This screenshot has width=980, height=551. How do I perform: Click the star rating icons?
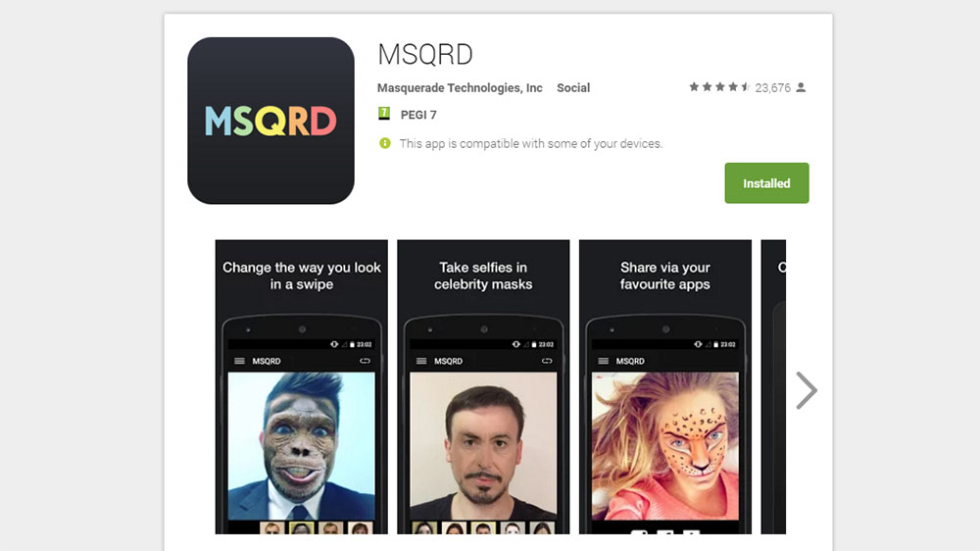(x=719, y=87)
